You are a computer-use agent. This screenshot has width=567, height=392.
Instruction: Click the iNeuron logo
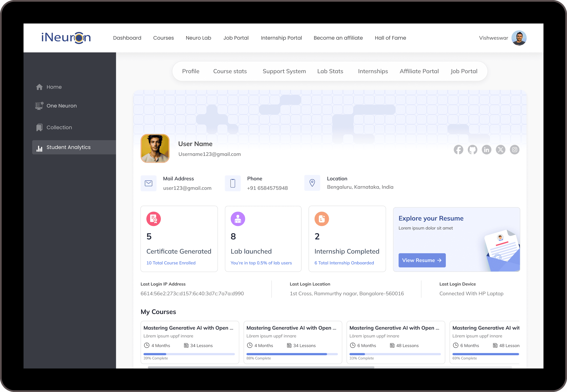pos(66,38)
